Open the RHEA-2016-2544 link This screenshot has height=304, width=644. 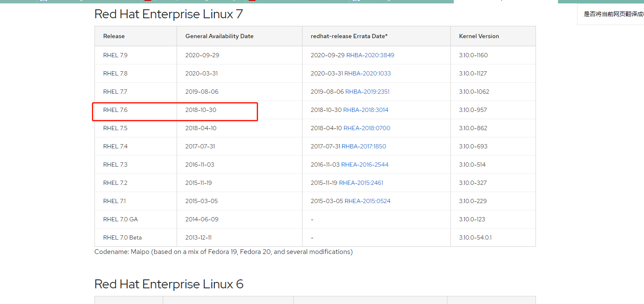click(365, 165)
